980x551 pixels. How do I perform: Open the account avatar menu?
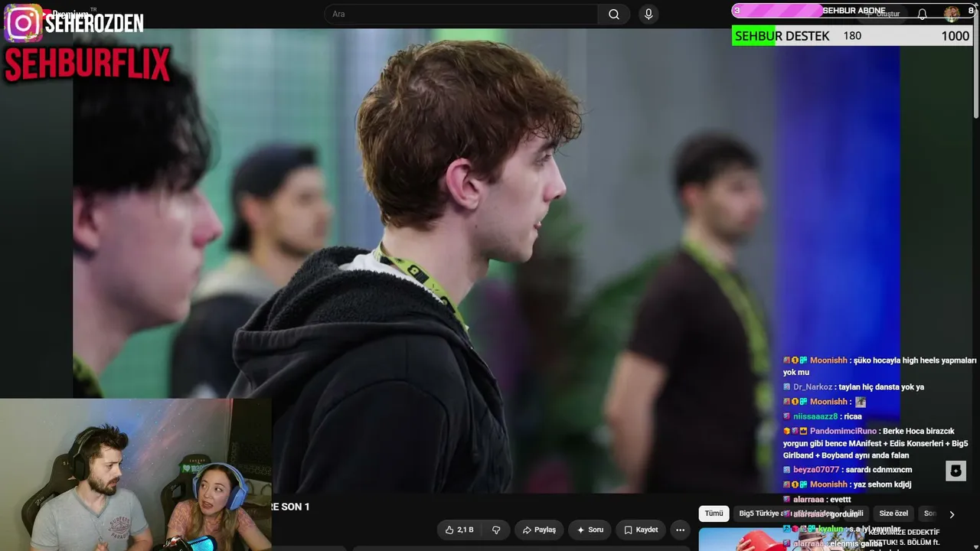click(951, 14)
